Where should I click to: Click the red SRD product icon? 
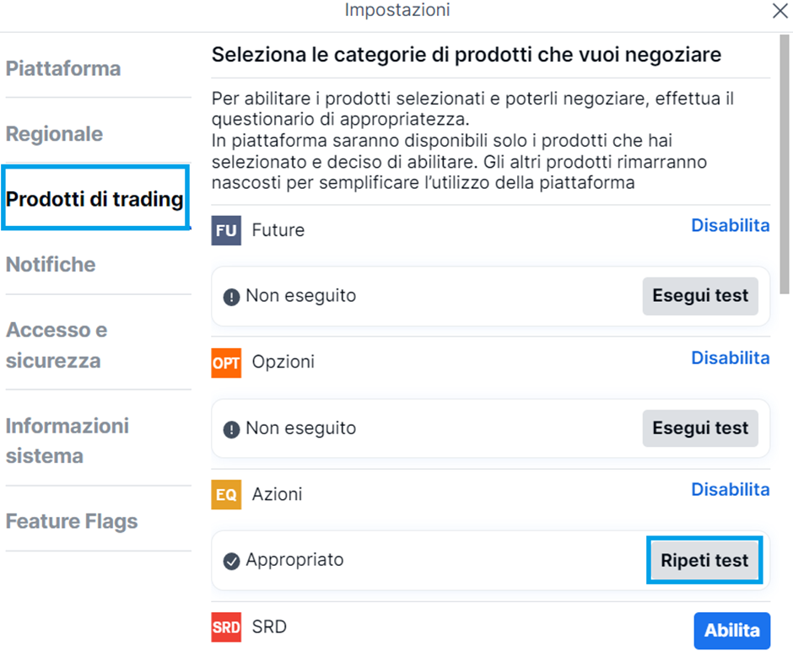point(226,627)
